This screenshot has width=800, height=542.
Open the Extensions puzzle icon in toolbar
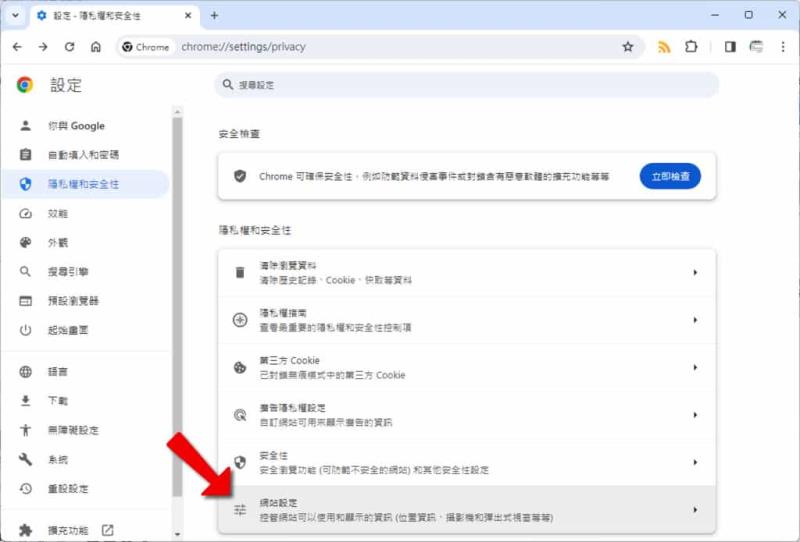coord(691,47)
